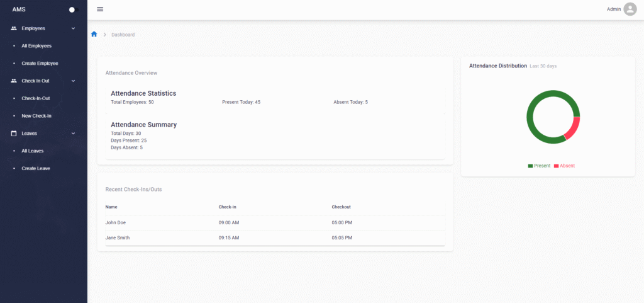Click the red Absent segment of donut chart
The image size is (644, 303).
point(572,128)
